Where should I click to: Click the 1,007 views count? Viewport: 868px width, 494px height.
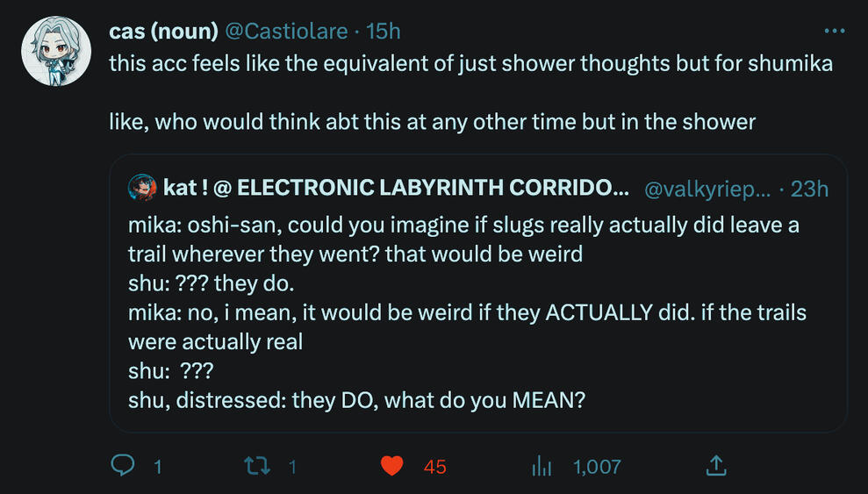point(597,467)
